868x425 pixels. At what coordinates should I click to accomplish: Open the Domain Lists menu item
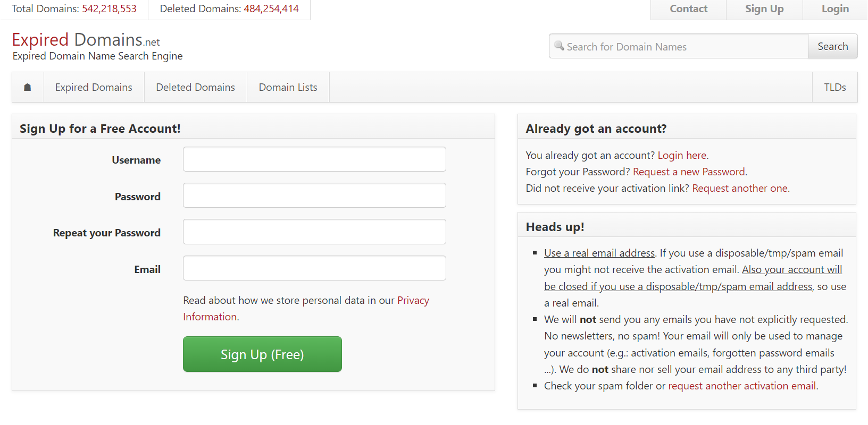click(288, 87)
